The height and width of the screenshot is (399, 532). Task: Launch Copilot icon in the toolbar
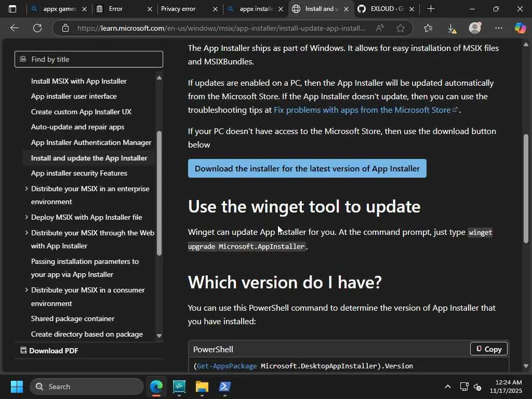coord(520,28)
